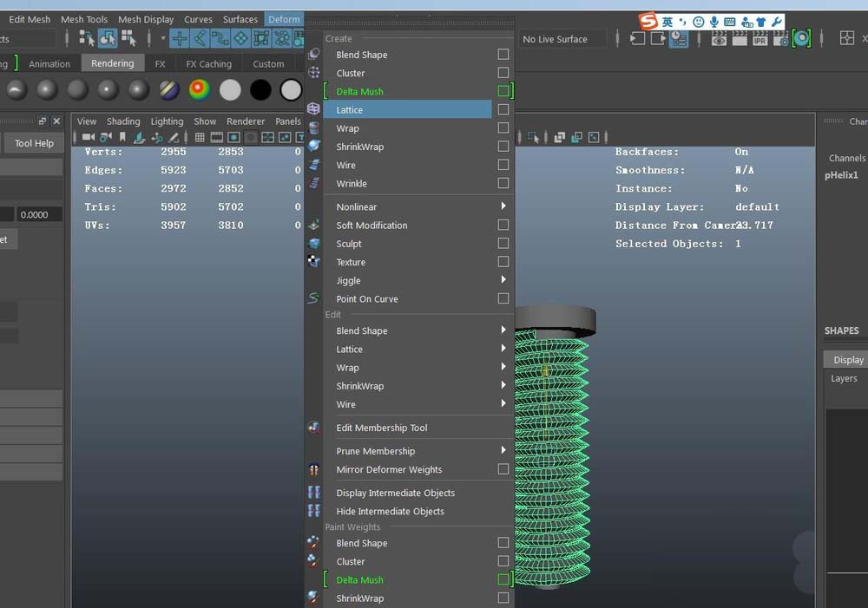Open Delta Mush create options box
The width and height of the screenshot is (868, 608).
pyautogui.click(x=503, y=91)
